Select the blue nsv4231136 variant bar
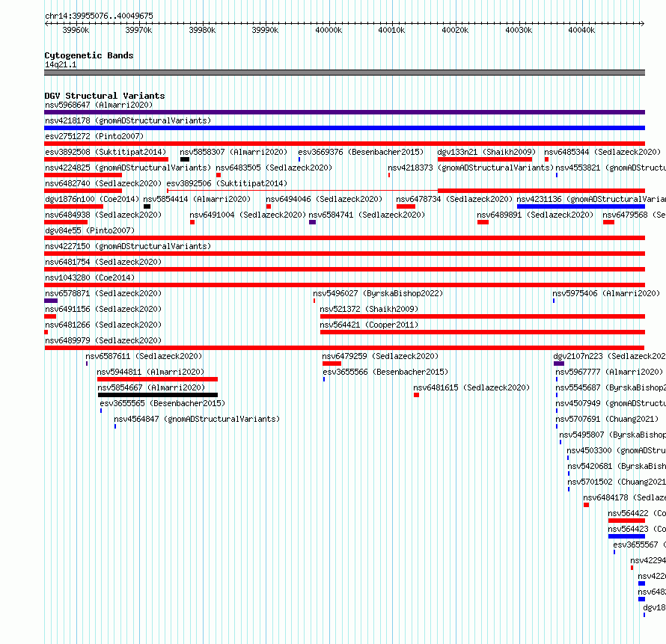This screenshot has width=666, height=644. (x=581, y=206)
